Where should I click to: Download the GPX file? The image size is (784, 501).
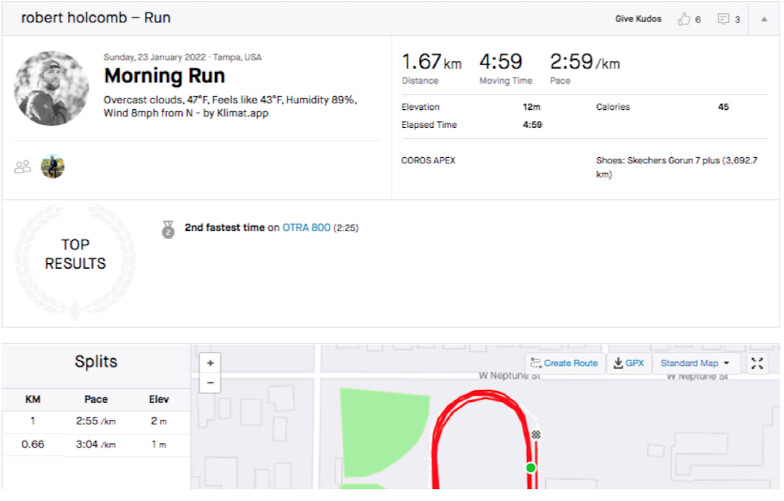pyautogui.click(x=628, y=363)
